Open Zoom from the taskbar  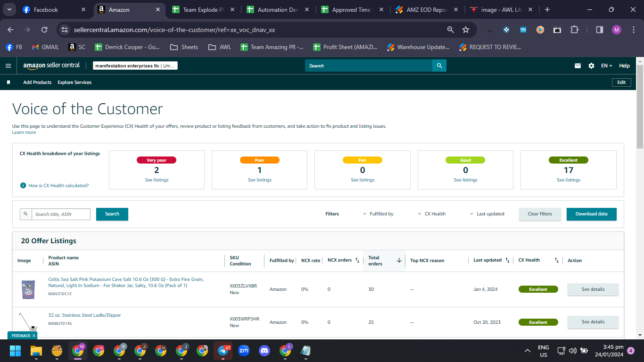(x=244, y=351)
